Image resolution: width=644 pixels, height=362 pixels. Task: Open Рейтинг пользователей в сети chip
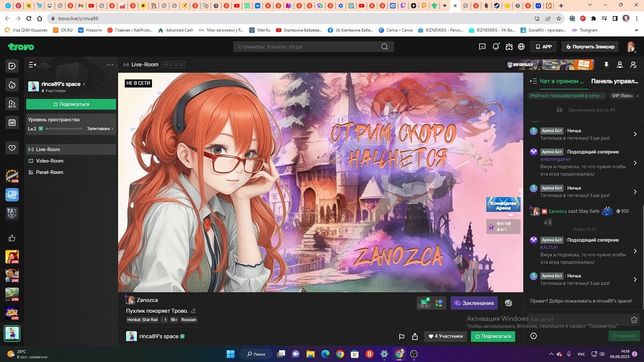click(x=566, y=95)
